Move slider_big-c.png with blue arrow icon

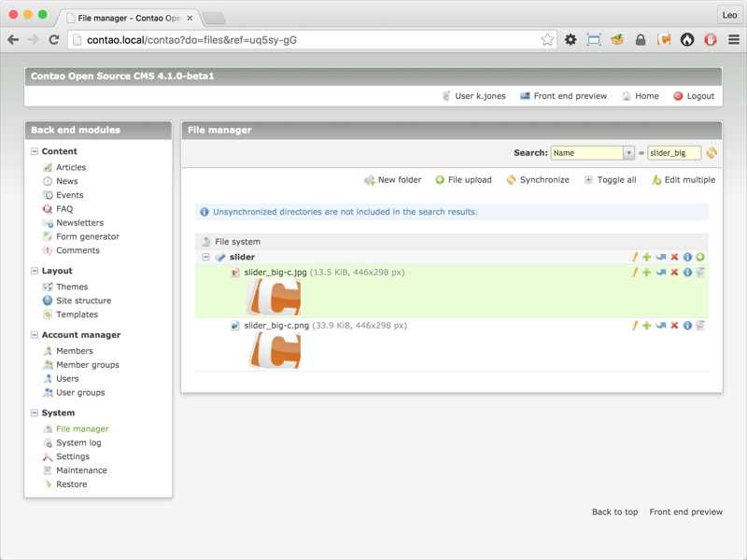660,326
